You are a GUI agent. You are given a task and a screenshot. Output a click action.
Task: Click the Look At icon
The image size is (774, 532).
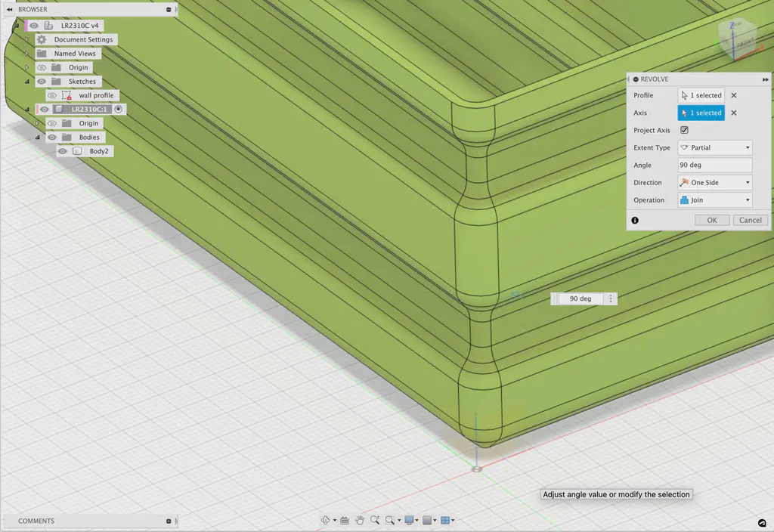click(345, 520)
